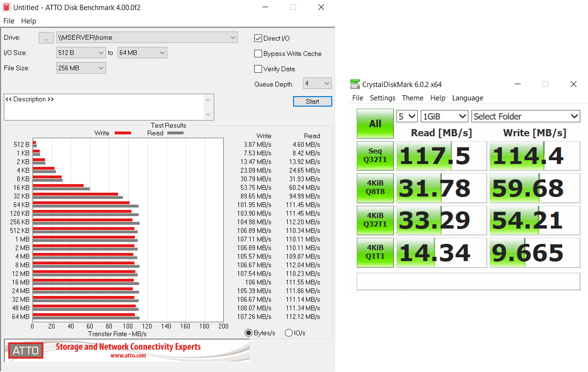Click the ATTO Start button
Image resolution: width=588 pixels, height=372 pixels.
[x=313, y=101]
